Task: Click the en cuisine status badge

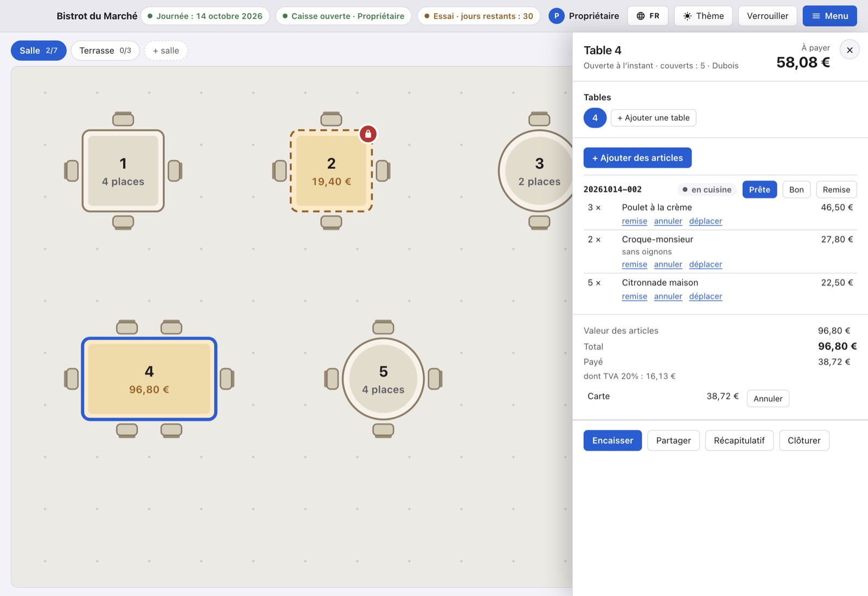Action: (707, 189)
